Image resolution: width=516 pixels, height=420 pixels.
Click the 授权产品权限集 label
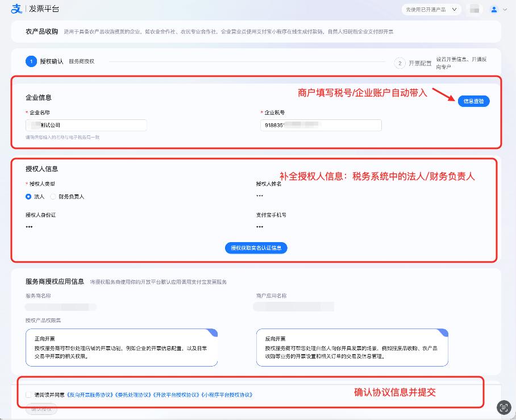[x=43, y=321]
